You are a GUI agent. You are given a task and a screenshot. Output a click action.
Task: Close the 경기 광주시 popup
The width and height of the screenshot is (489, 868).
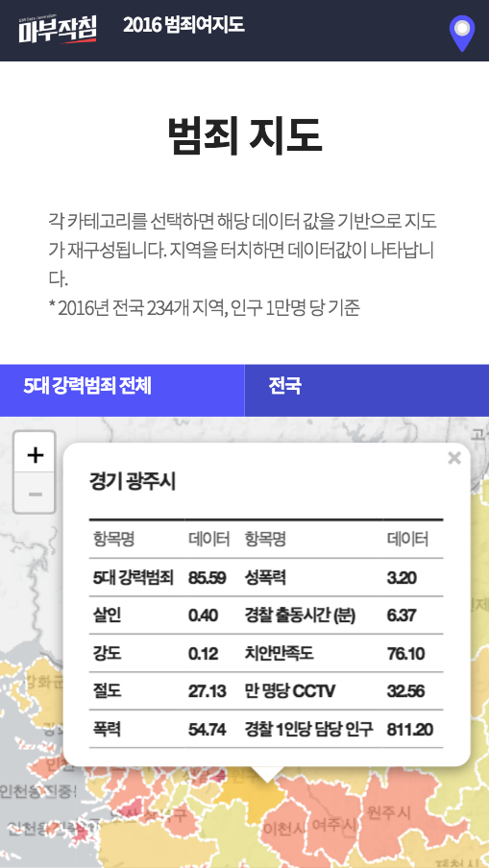click(x=454, y=458)
